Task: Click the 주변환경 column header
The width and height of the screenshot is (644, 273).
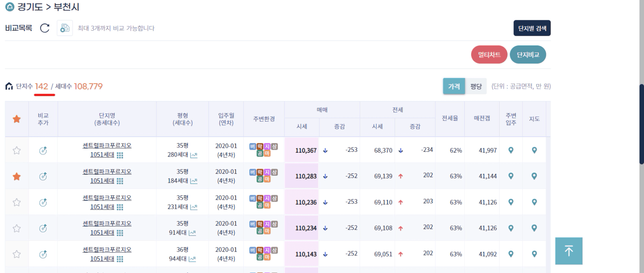Action: (x=264, y=119)
